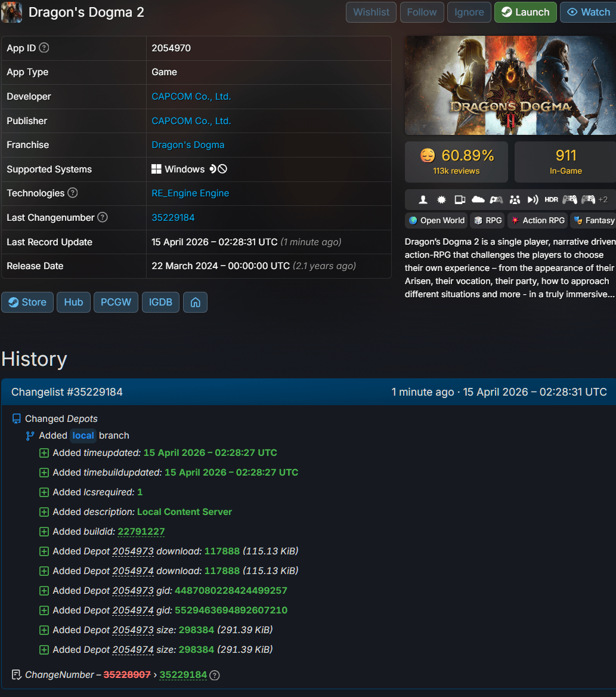Click plus icon beside Added description
Image resolution: width=616 pixels, height=697 pixels.
44,512
